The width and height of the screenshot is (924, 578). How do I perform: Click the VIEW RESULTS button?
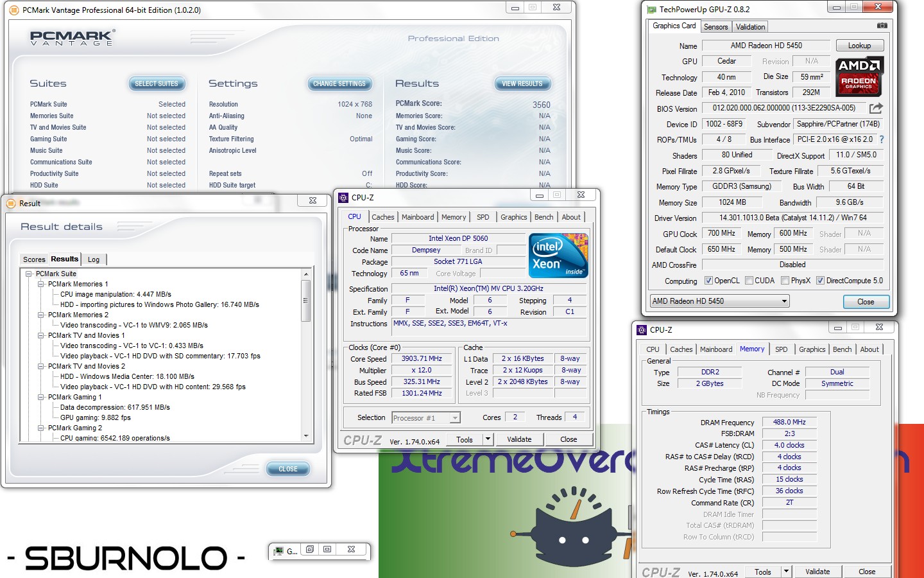point(522,83)
